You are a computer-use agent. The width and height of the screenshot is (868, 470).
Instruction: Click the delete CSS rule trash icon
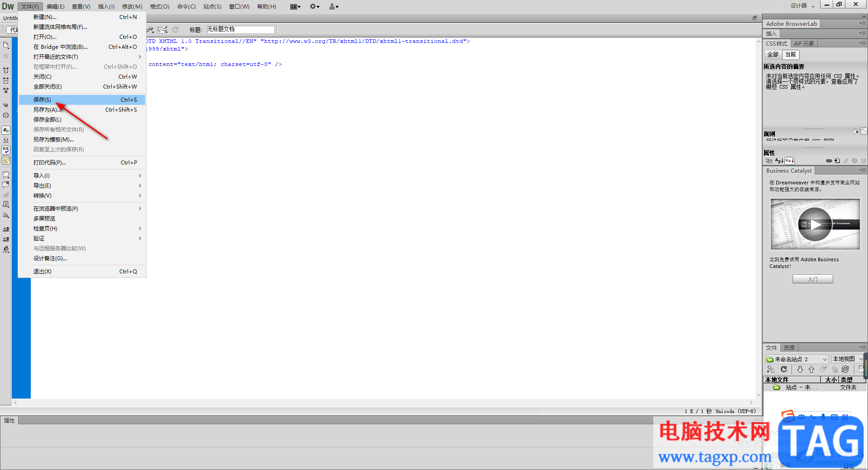coord(863,161)
